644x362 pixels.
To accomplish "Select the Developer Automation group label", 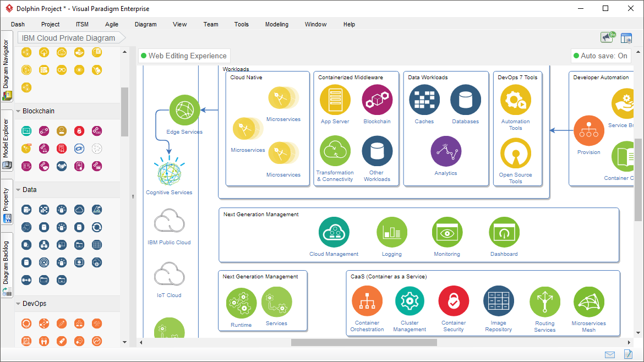I will [x=601, y=77].
